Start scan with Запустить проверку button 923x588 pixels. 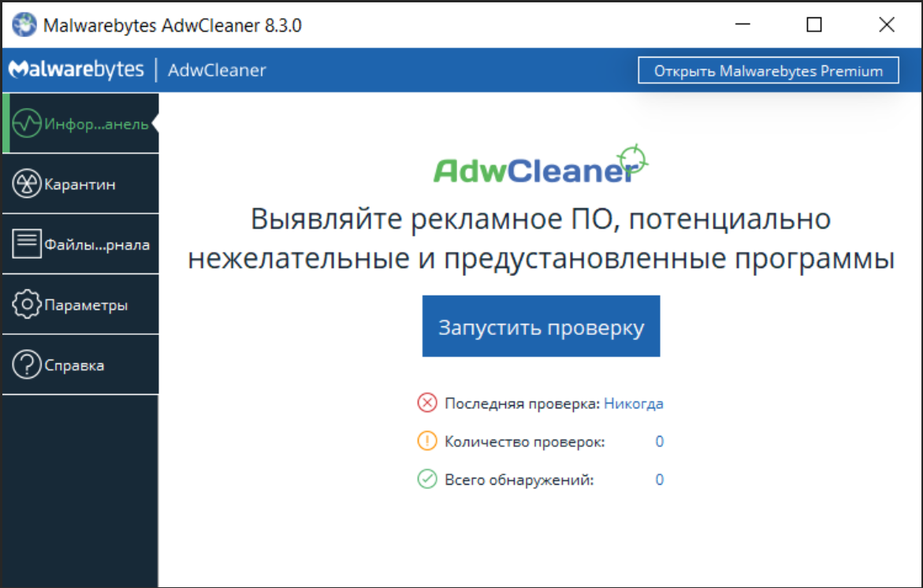point(541,326)
